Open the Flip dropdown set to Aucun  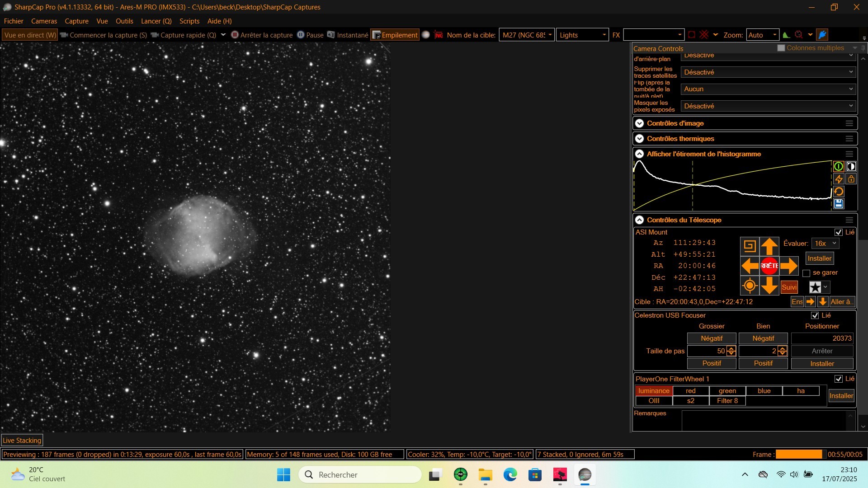click(769, 89)
